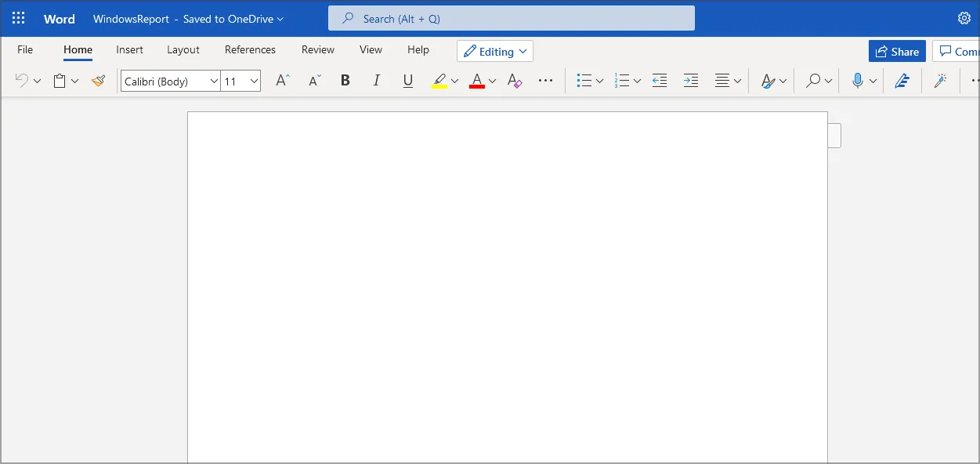Toggle underline formatting
The width and height of the screenshot is (980, 464).
point(407,81)
